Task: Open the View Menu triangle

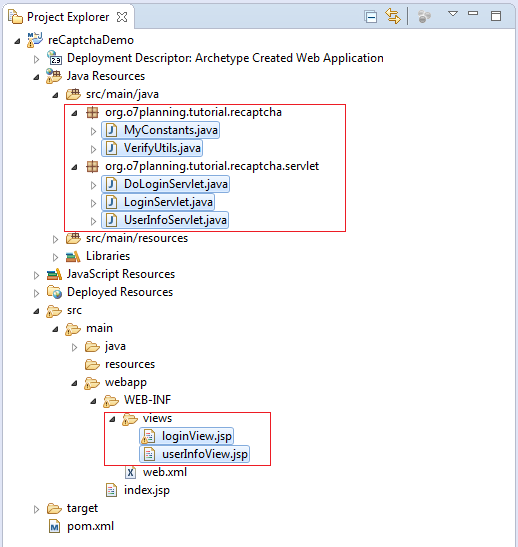Action: pyautogui.click(x=453, y=14)
